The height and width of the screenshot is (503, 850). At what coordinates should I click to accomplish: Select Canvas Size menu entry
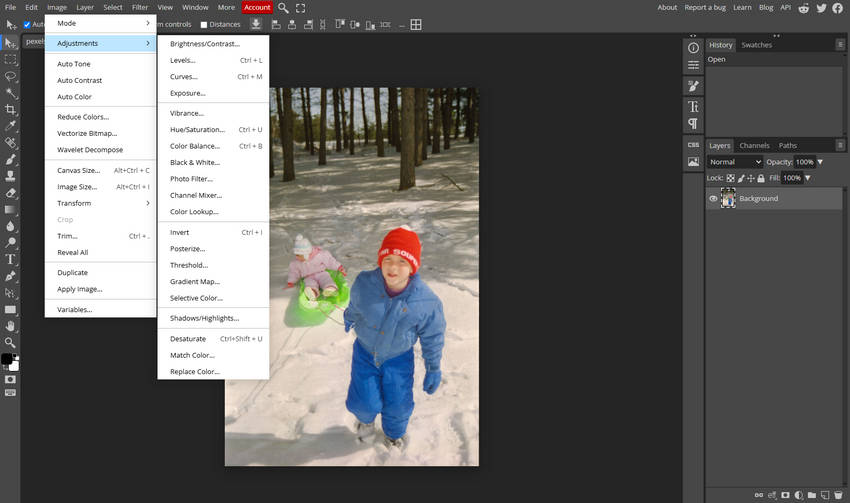coord(101,170)
